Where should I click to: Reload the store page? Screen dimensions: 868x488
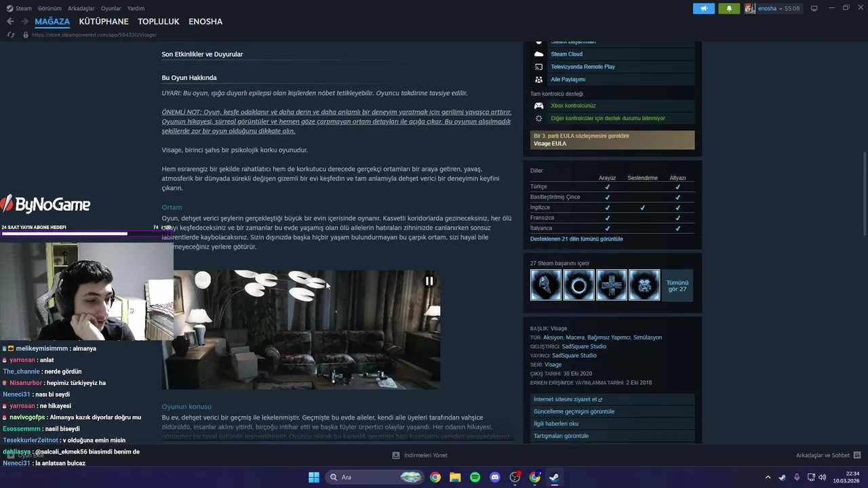click(10, 35)
